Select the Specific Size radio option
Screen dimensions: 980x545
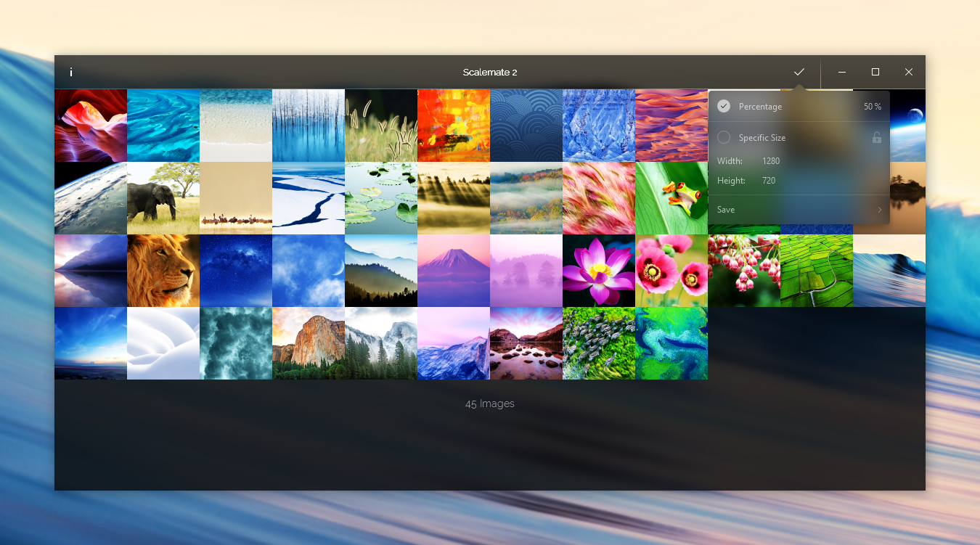point(724,137)
